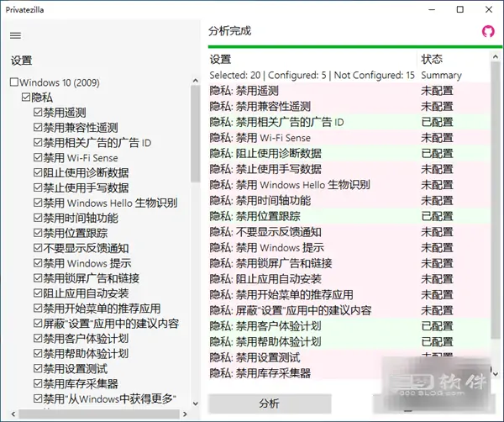
Task: Select result row 隐私: 禁用位置跟踪
Action: [349, 216]
